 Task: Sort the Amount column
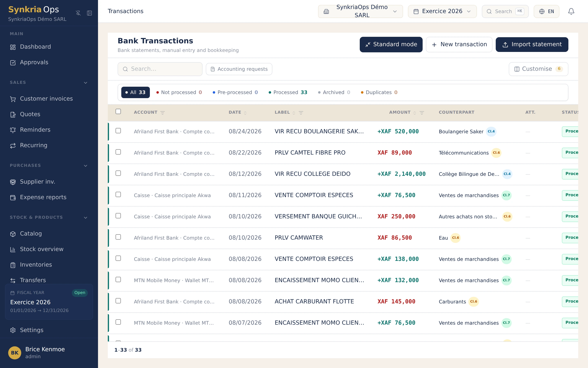[414, 113]
